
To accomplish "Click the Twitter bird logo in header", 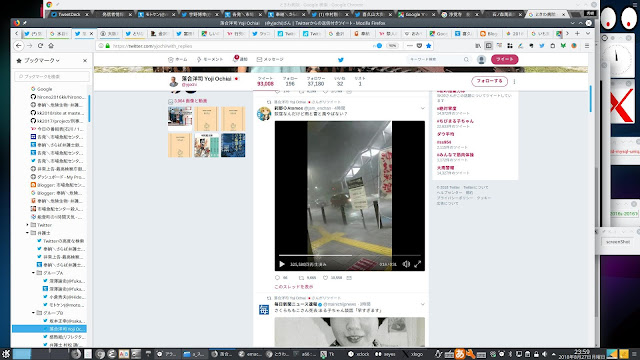I will [x=341, y=60].
